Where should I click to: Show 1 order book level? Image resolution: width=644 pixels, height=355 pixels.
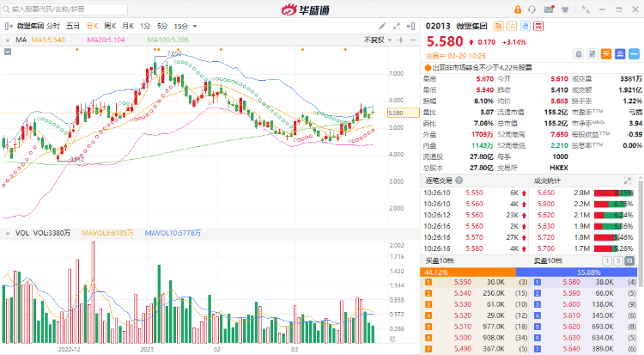pyautogui.click(x=608, y=260)
